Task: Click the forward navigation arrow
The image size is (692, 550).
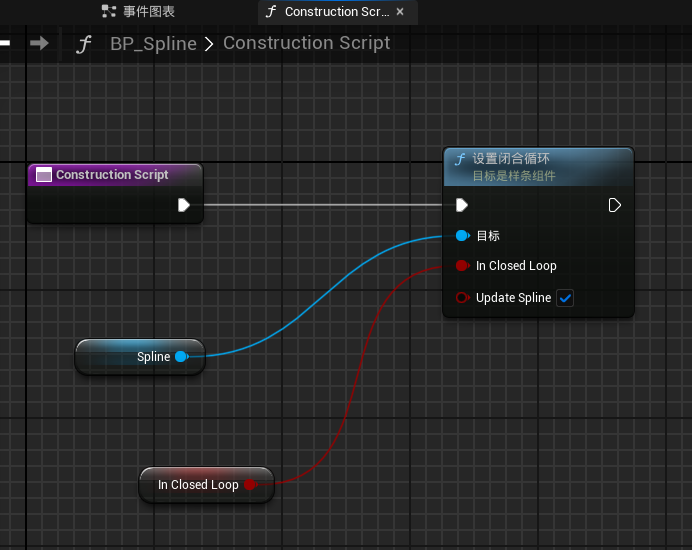Action: pos(39,43)
